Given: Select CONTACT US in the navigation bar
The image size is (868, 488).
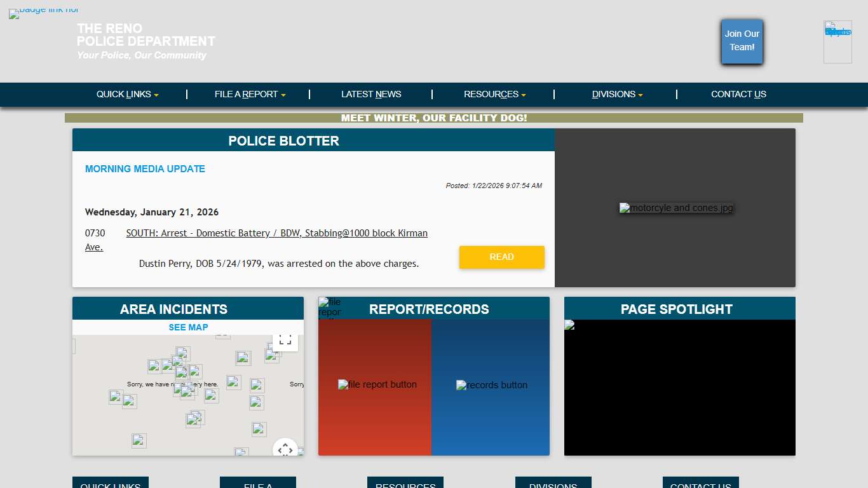Looking at the screenshot, I should (739, 94).
